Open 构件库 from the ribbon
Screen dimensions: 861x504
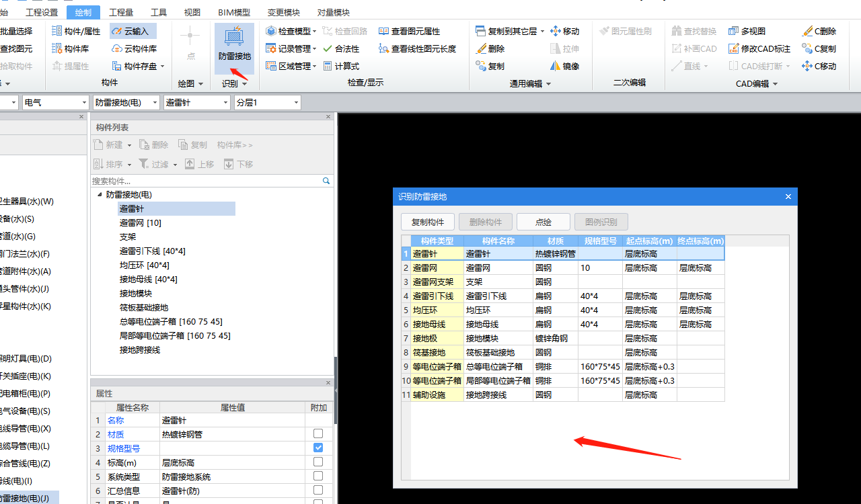(70, 48)
